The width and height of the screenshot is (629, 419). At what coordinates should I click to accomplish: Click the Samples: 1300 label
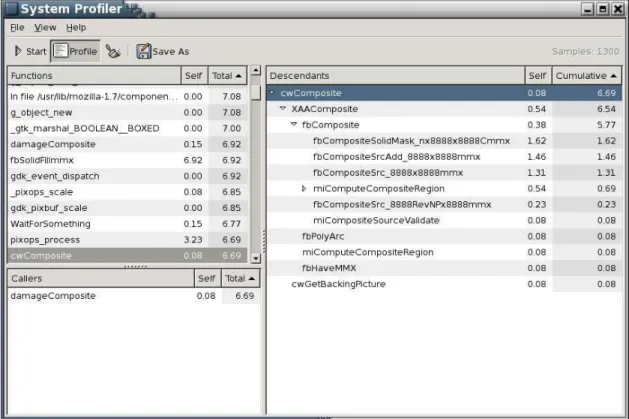[585, 51]
